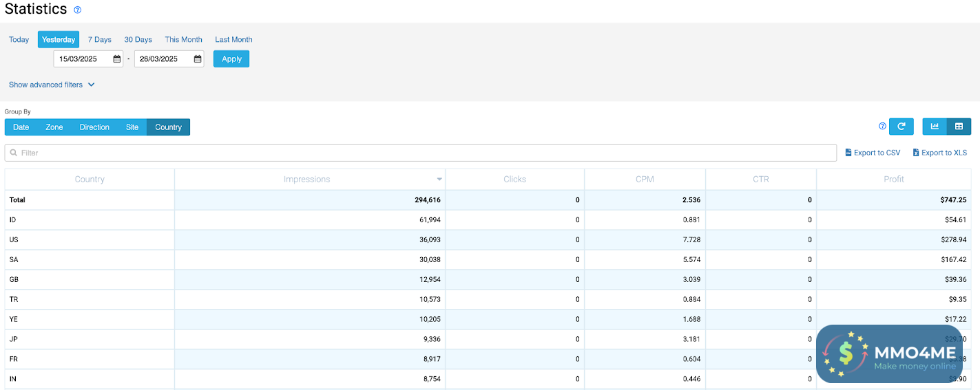980x390 pixels.
Task: Click the Profit column header
Action: (x=894, y=180)
